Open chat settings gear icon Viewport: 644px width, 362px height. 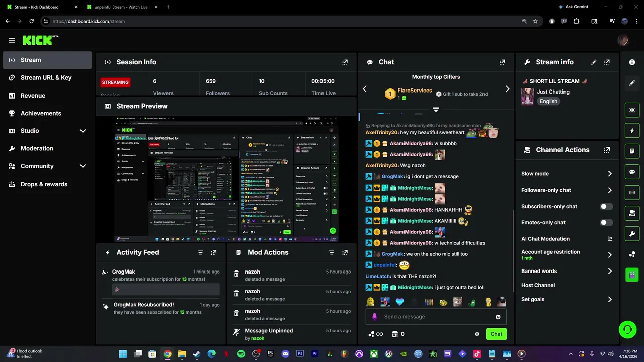[477, 334]
